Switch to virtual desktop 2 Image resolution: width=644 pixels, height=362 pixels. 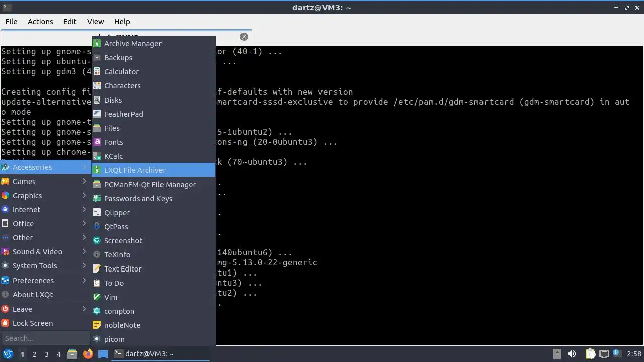point(34,354)
